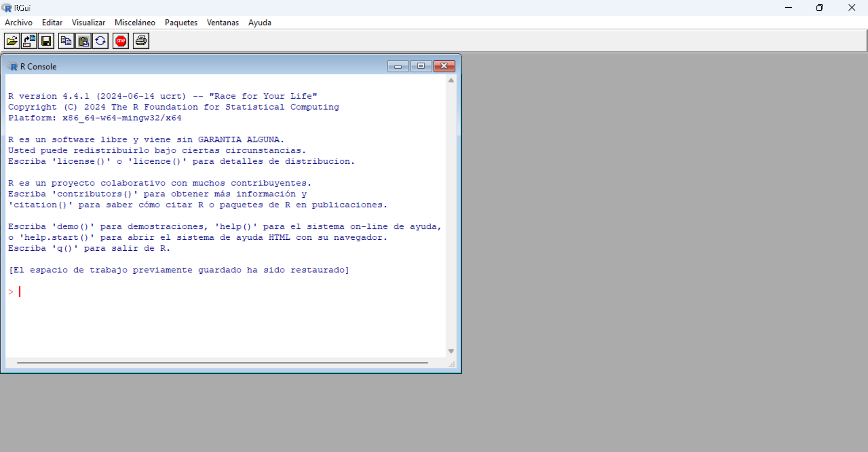This screenshot has width=868, height=452.
Task: Click the "Escriba 'license()'" line
Action: point(181,161)
